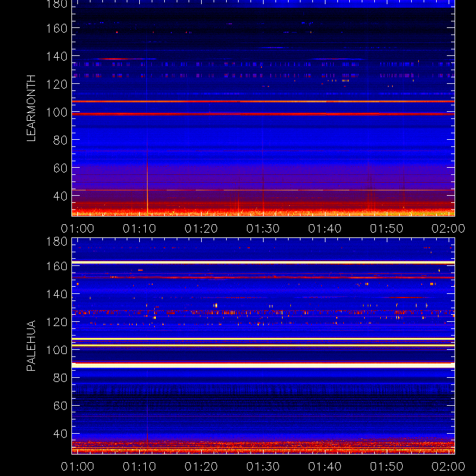Screen dimensions: 476x476
Task: Pick the 160 frequency label on the Palehua axis
Action: (57, 266)
